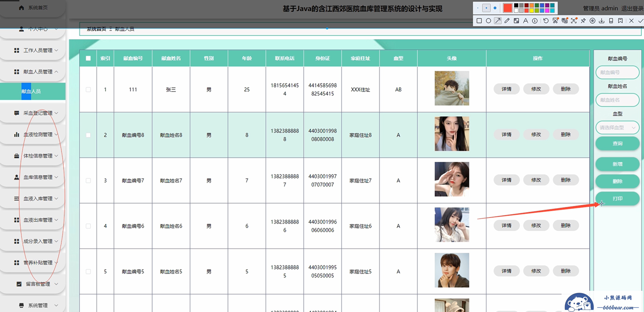Save the screenshot with the download icon

tap(602, 21)
